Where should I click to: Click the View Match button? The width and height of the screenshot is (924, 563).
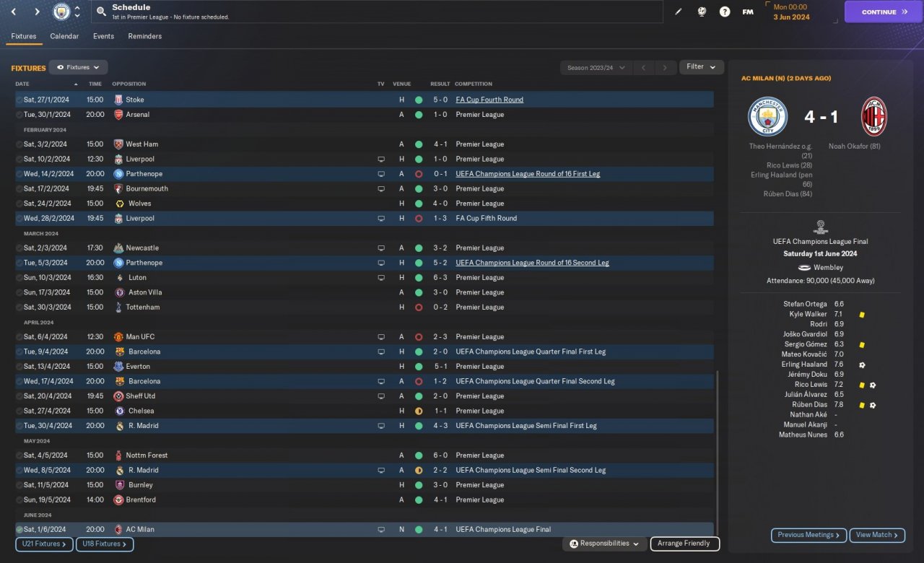pyautogui.click(x=877, y=535)
